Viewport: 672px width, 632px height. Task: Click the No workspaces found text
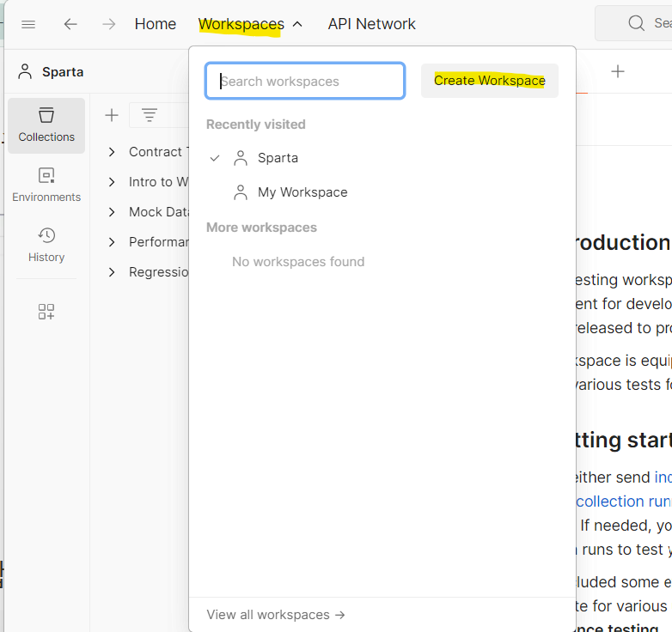tap(298, 262)
